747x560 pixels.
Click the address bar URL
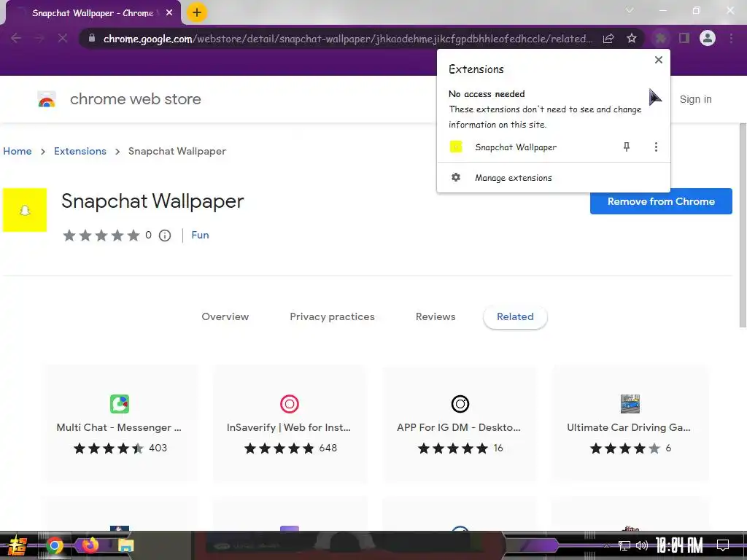pos(348,39)
